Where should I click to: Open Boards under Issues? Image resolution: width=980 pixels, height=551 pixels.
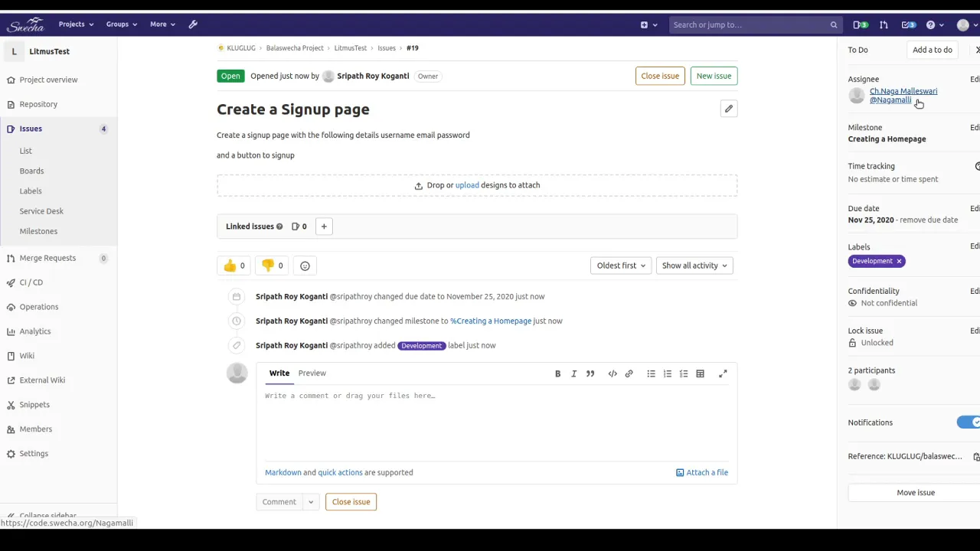(31, 171)
